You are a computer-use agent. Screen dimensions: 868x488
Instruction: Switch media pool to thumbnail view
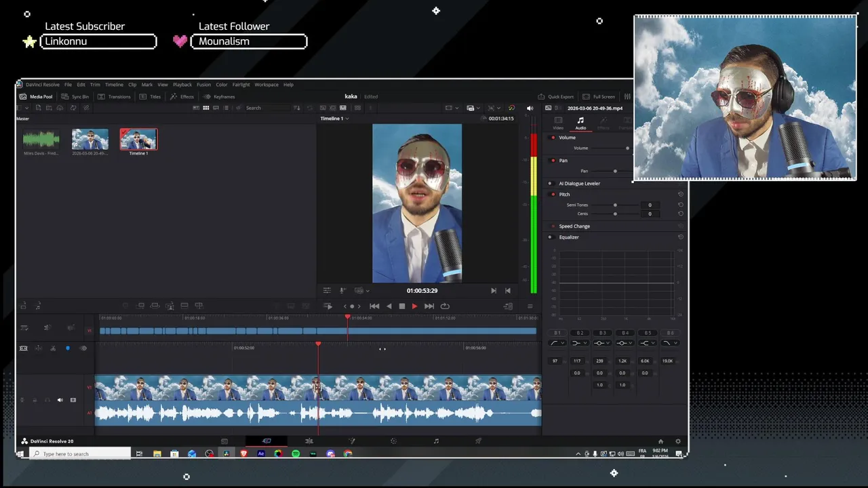point(206,108)
